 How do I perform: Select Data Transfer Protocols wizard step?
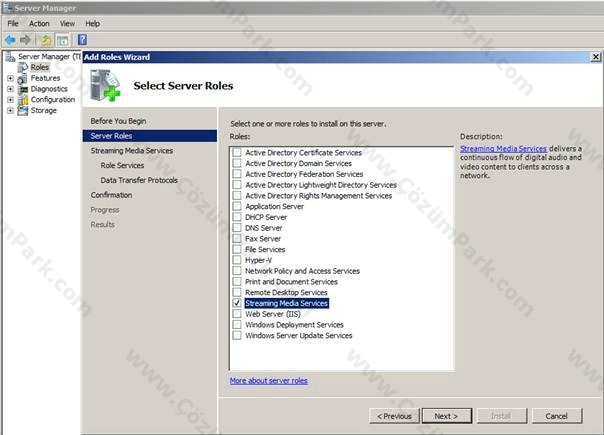[139, 180]
